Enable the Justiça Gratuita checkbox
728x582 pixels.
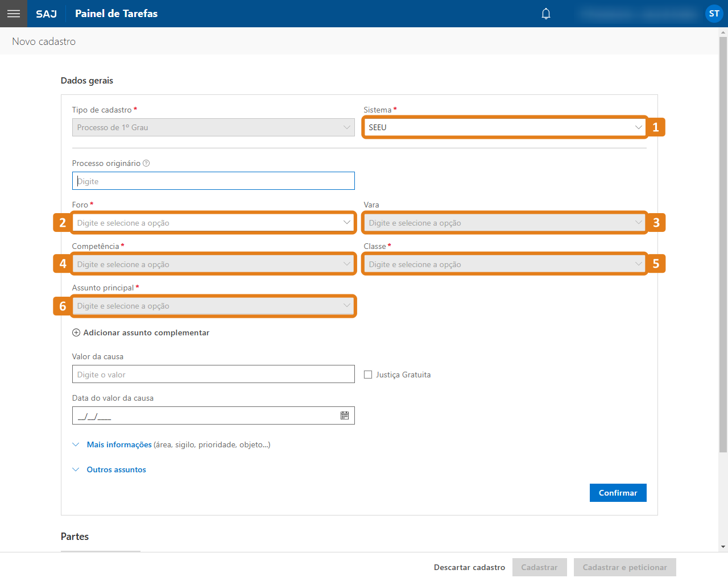coord(368,375)
